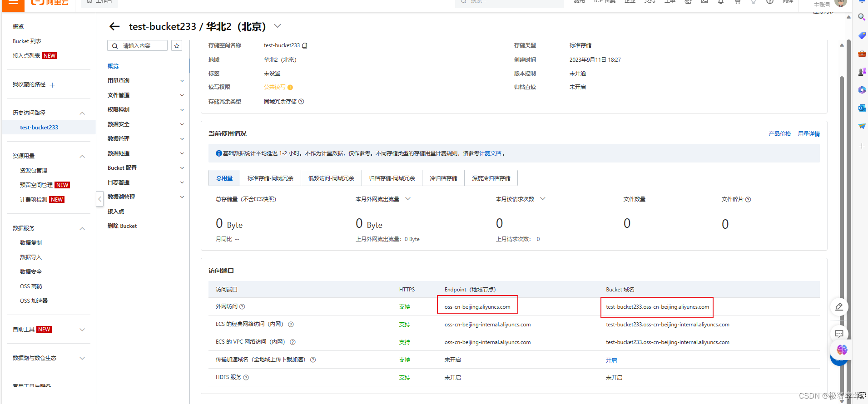The height and width of the screenshot is (404, 868).
Task: Click browser sidebar plus add icon
Action: [x=862, y=146]
